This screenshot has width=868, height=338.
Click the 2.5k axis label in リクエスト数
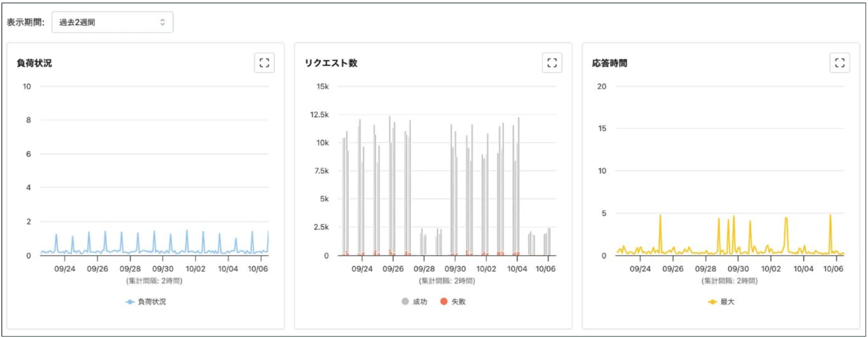pos(321,227)
